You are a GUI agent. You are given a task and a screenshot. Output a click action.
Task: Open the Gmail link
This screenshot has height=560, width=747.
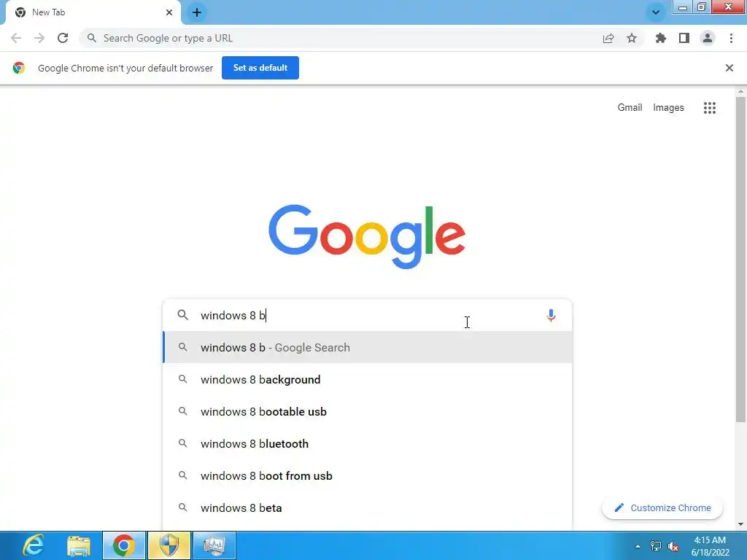coord(630,108)
